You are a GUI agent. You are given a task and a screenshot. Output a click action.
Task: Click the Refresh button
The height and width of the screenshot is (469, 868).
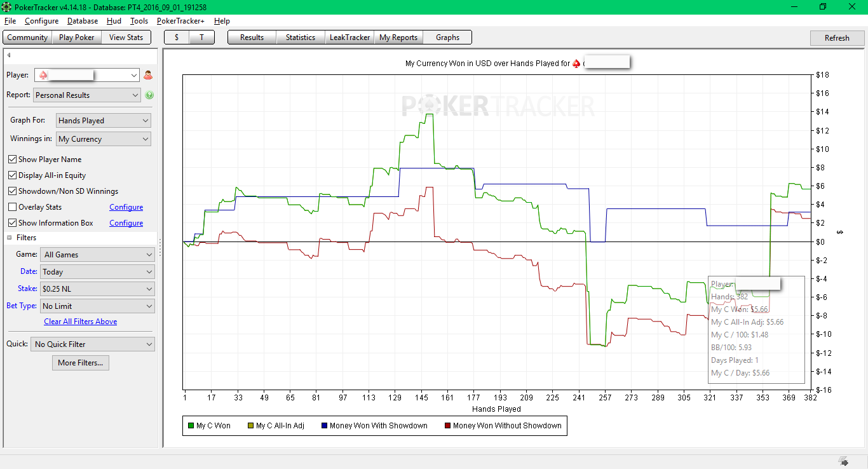pyautogui.click(x=837, y=37)
